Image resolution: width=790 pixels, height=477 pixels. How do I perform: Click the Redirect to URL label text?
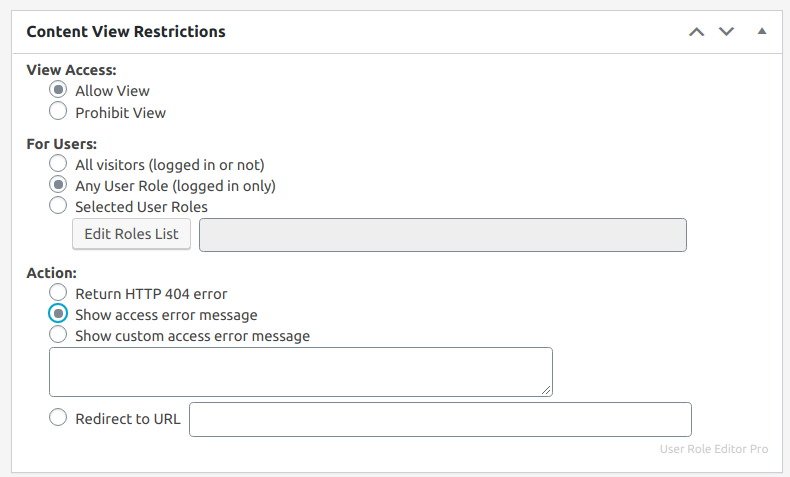pos(128,419)
